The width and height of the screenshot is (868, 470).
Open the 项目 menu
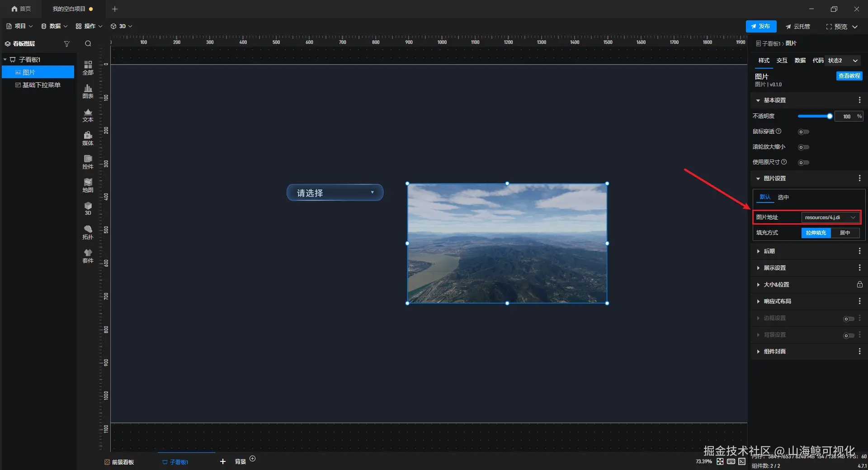19,26
